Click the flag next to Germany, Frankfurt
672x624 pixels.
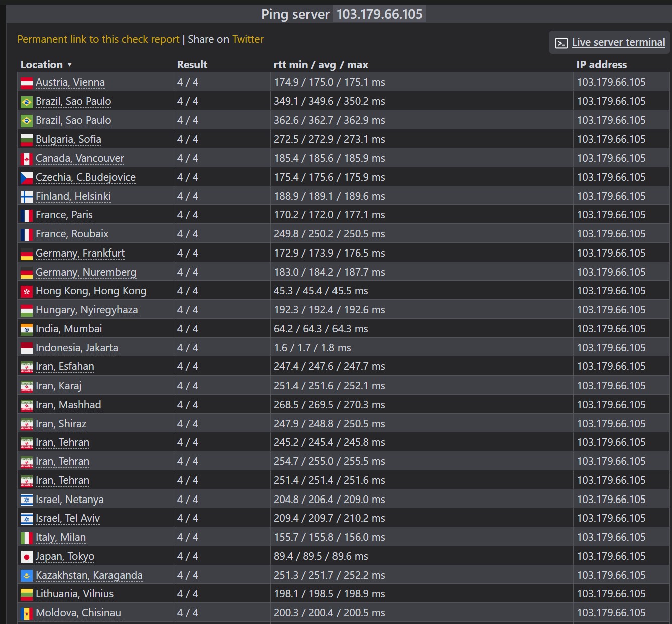(27, 254)
